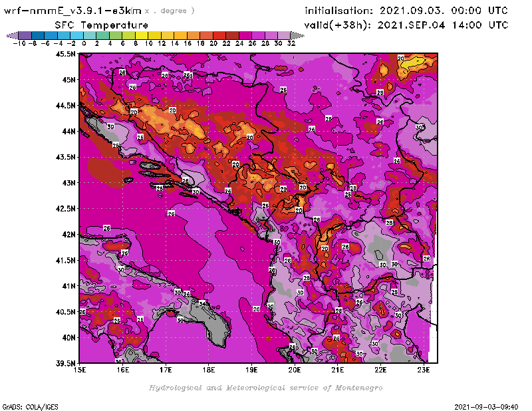Select the 14 to 16 orange legend swatch
This screenshot has height=411, width=532.
(x=180, y=35)
